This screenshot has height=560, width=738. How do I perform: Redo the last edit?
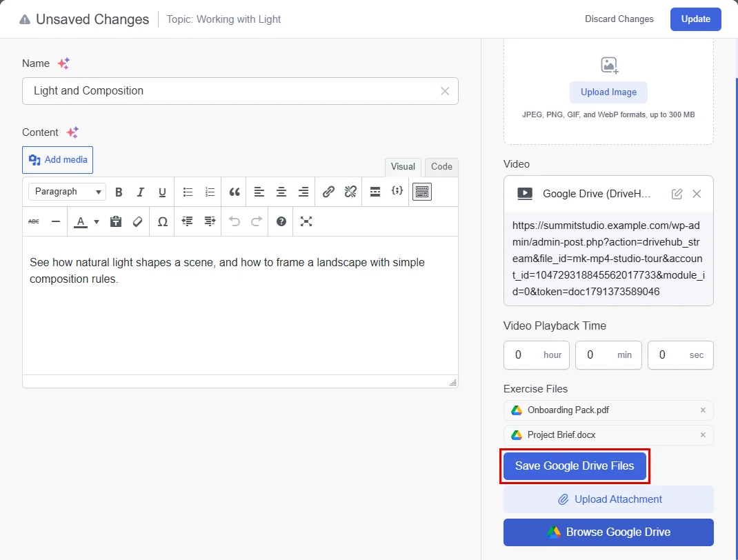(257, 221)
